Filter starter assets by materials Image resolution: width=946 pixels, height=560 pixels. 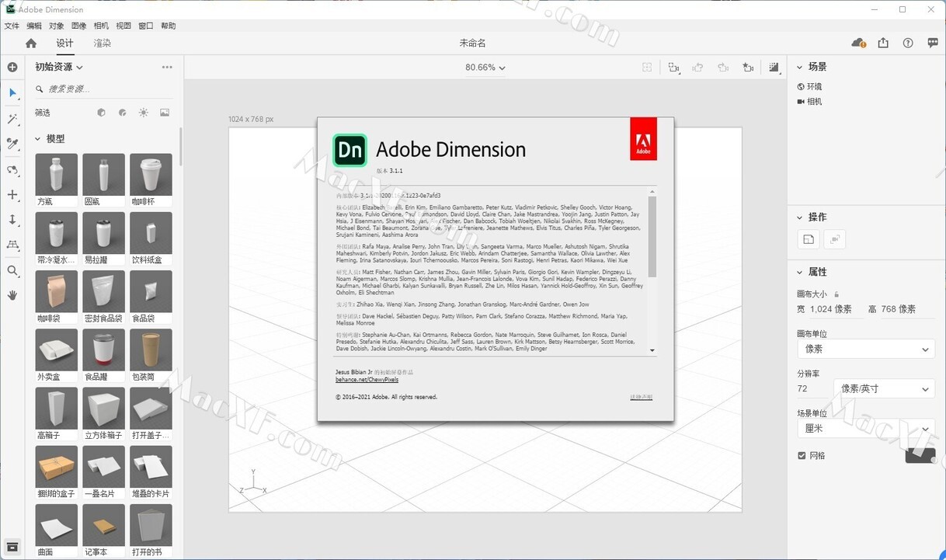[122, 113]
